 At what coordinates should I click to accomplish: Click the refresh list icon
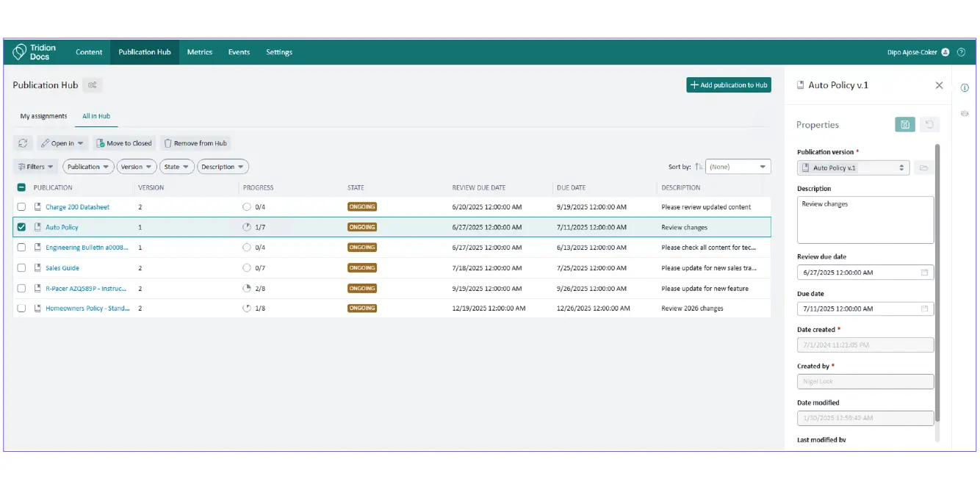pyautogui.click(x=23, y=143)
